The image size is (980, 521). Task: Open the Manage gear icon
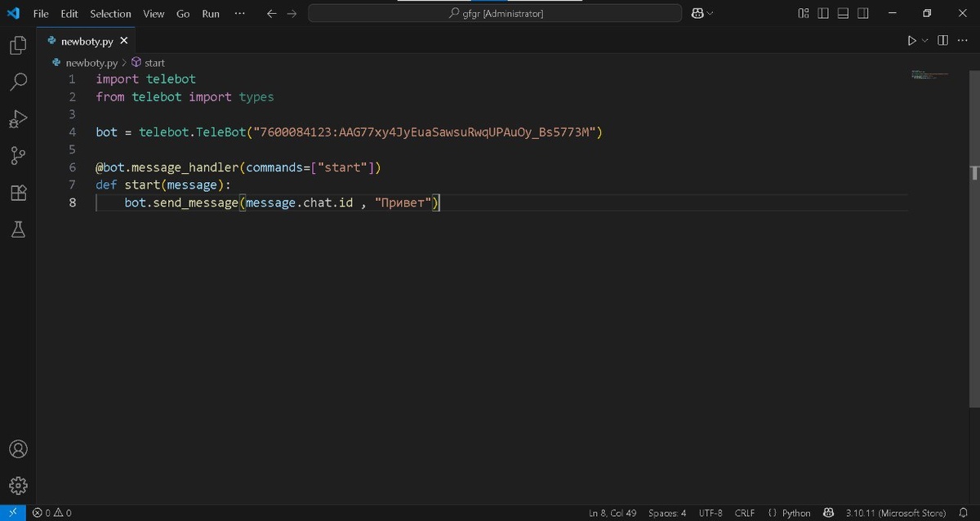[x=18, y=485]
